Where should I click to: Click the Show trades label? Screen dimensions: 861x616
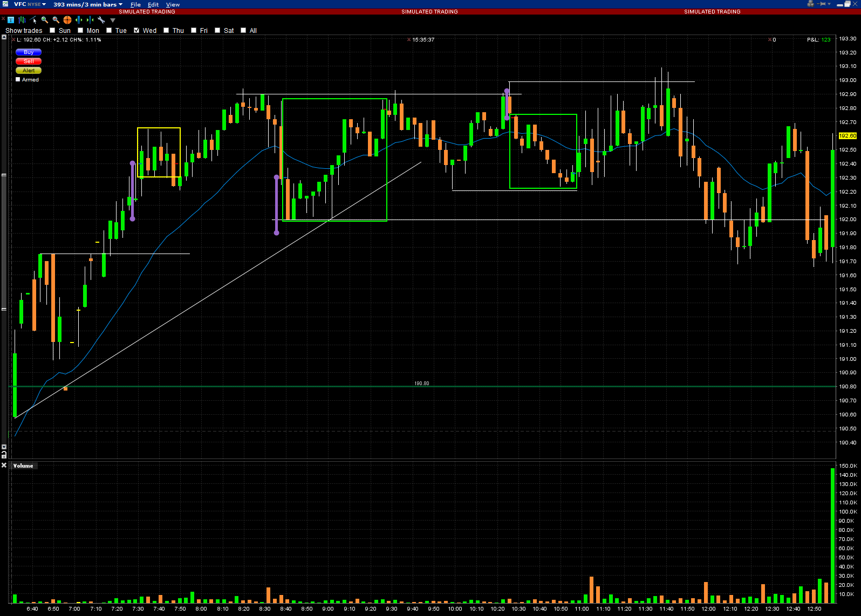coord(24,31)
